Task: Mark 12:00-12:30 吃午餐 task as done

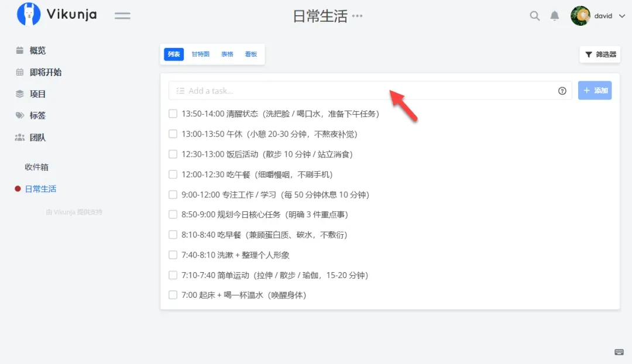Action: pyautogui.click(x=173, y=174)
